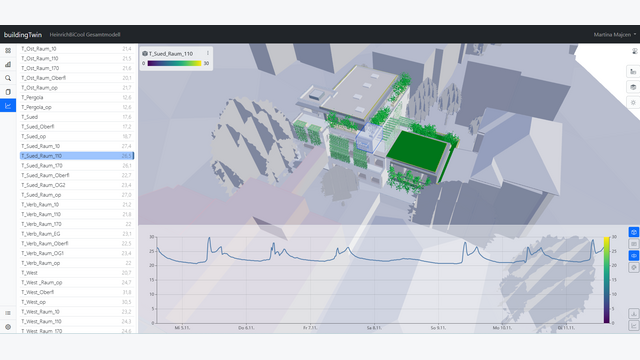Image resolution: width=640 pixels, height=360 pixels.
Task: Select T_West_Oberfl row
Action: (77, 292)
